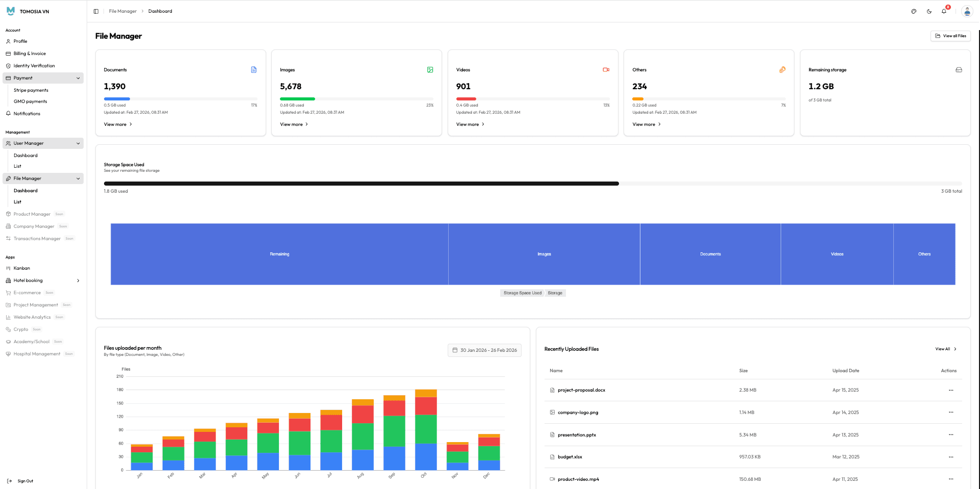Open the date range picker
The width and height of the screenshot is (980, 489).
[x=484, y=350]
